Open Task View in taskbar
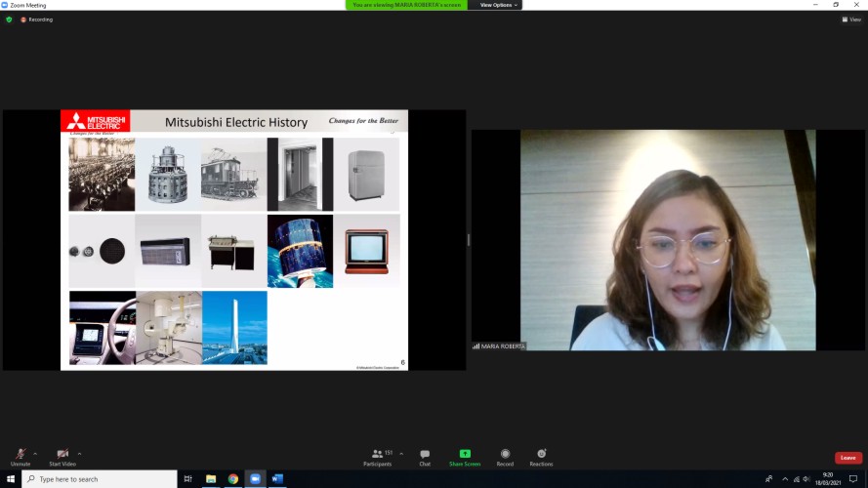The width and height of the screenshot is (868, 488). coord(188,478)
